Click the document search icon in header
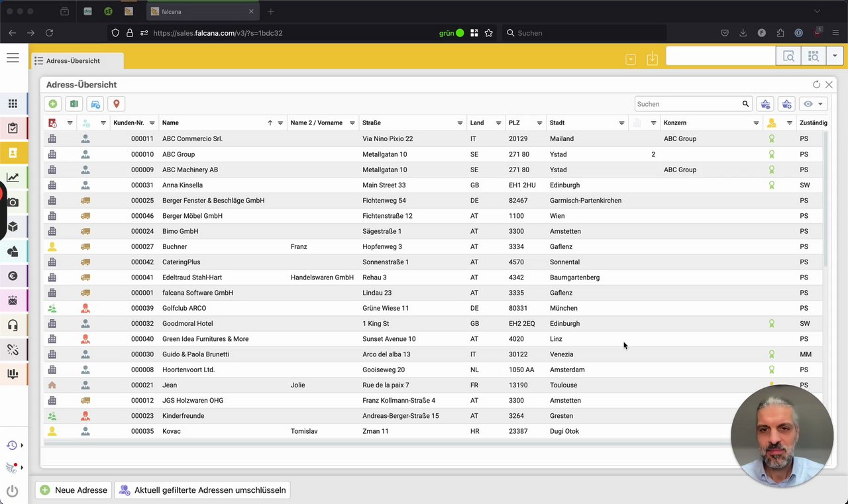 [x=788, y=57]
